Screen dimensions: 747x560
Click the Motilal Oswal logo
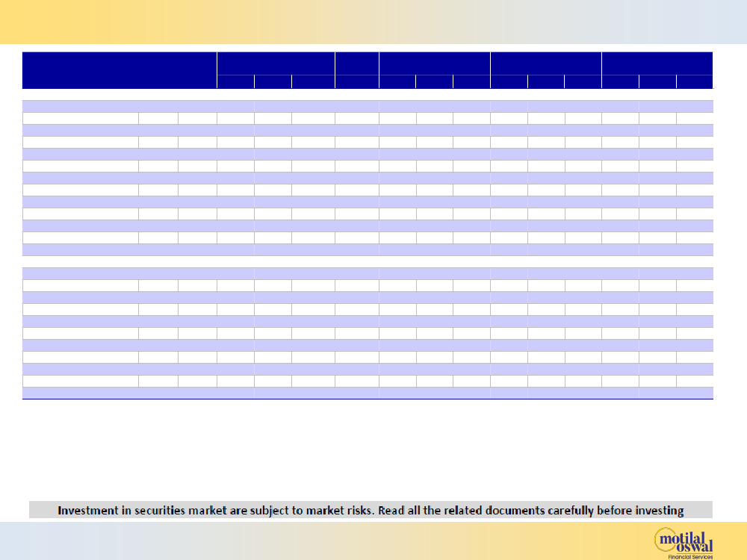[x=683, y=539]
